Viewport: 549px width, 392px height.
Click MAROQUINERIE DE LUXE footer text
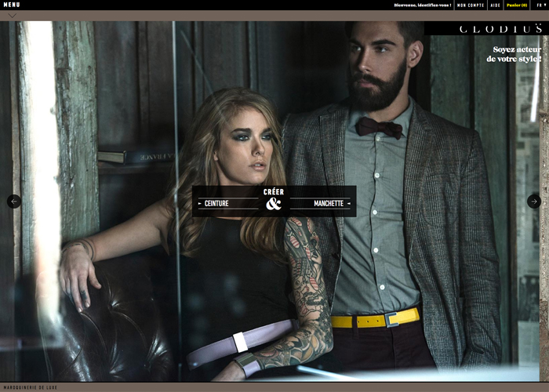[x=30, y=387]
